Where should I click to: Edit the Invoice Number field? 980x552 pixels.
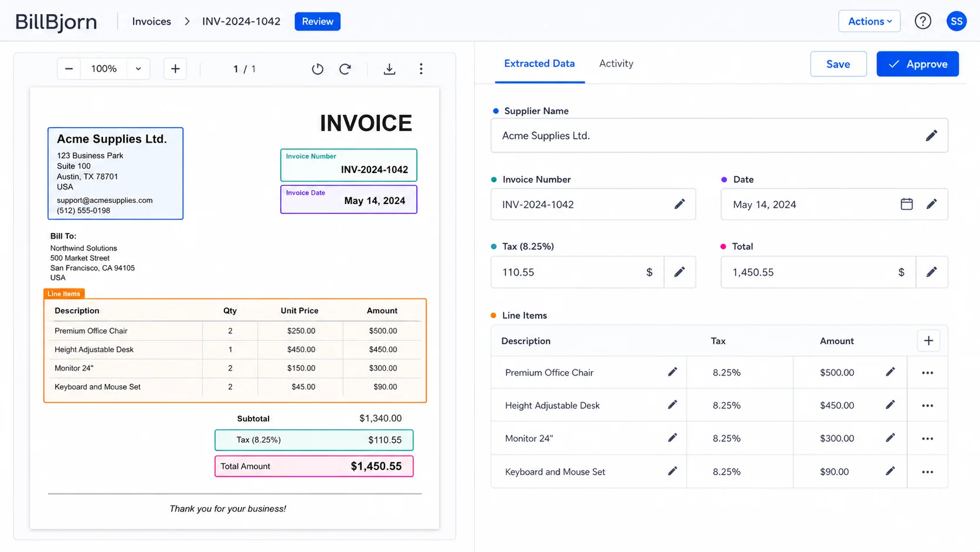point(679,204)
